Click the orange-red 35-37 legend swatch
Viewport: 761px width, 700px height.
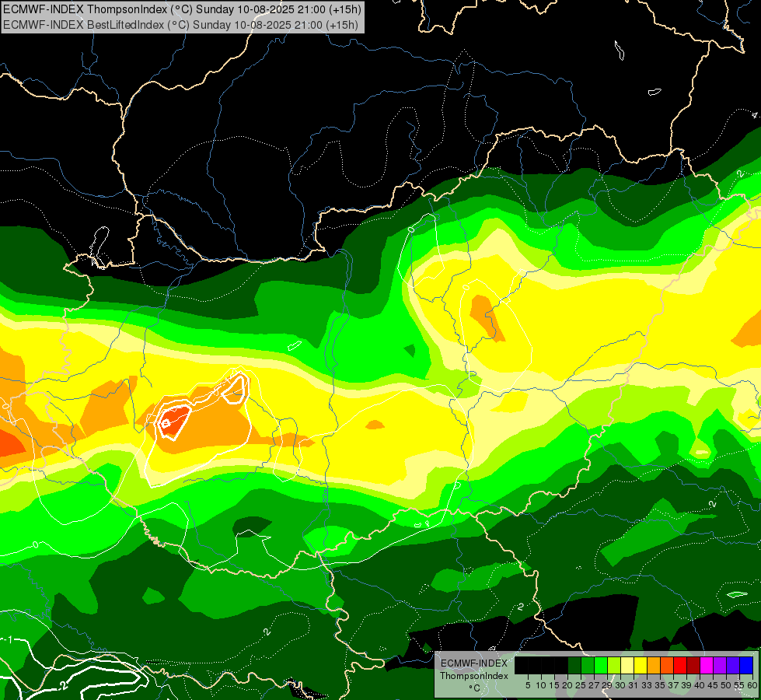click(x=667, y=665)
